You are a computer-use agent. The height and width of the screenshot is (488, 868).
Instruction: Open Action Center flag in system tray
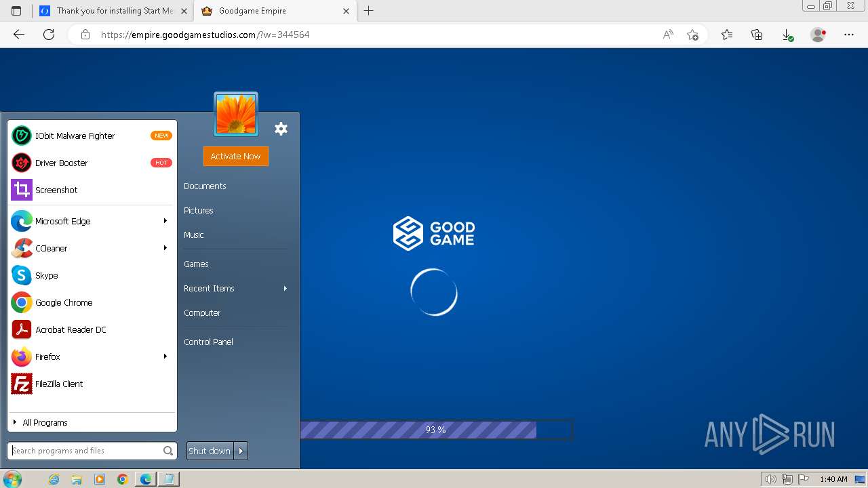[804, 479]
